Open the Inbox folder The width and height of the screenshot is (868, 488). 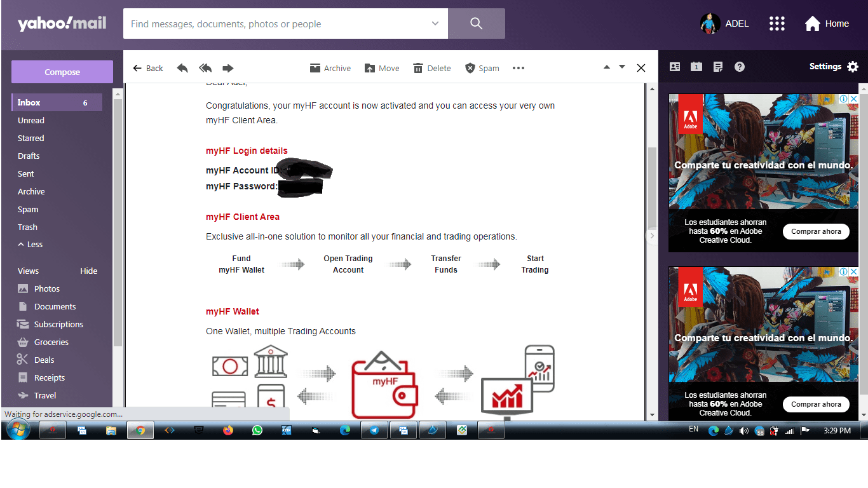tap(57, 102)
